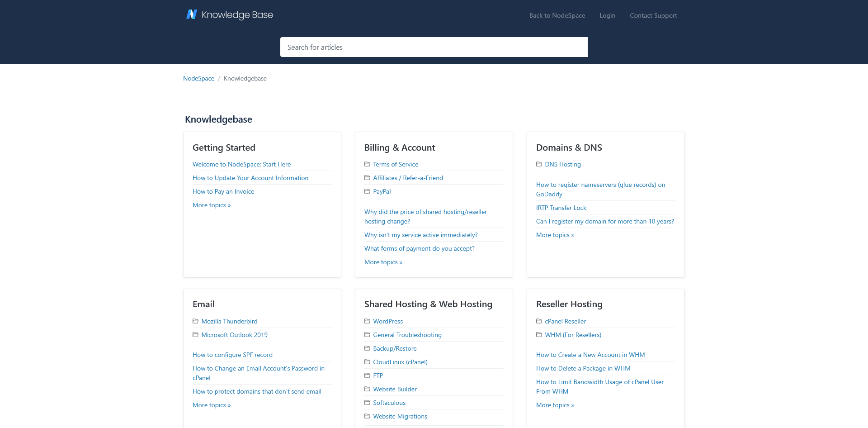
Task: Show more topics under Getting Started
Action: pos(212,205)
